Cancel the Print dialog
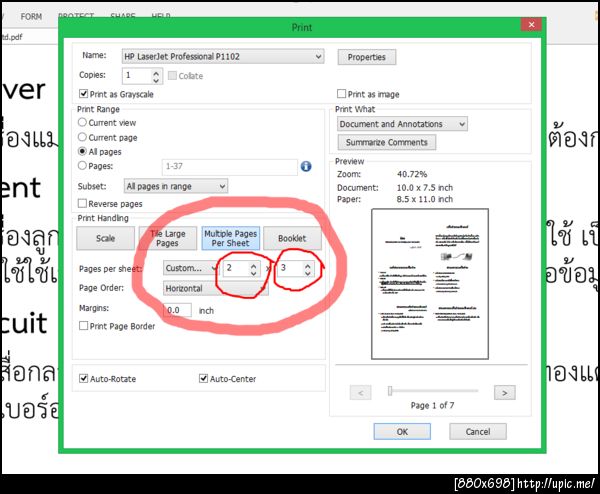600x494 pixels. 478,432
